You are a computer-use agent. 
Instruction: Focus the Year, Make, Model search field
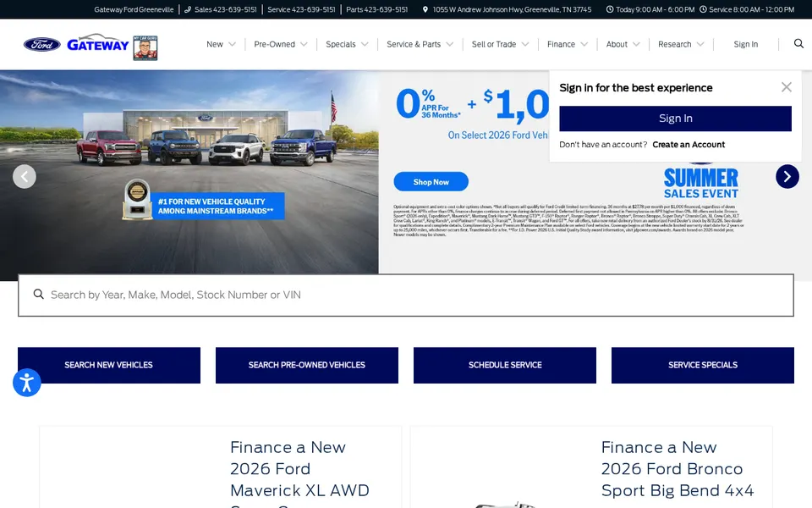click(x=405, y=295)
